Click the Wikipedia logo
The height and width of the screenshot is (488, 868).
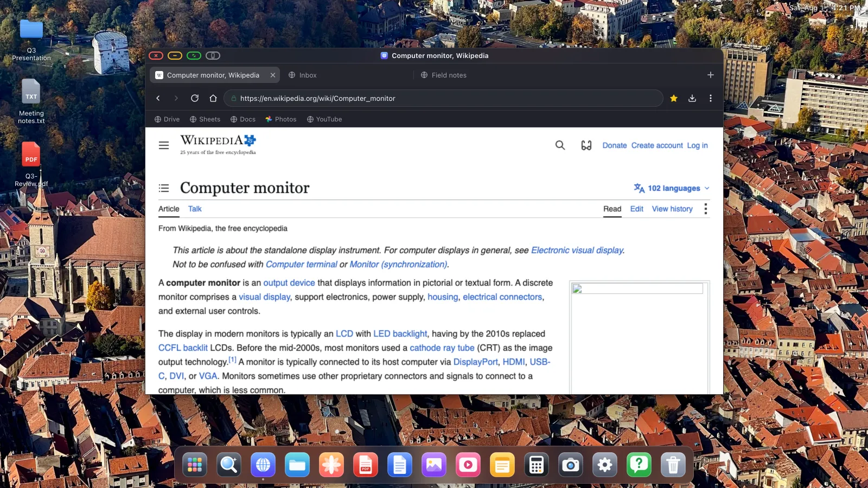(x=218, y=144)
